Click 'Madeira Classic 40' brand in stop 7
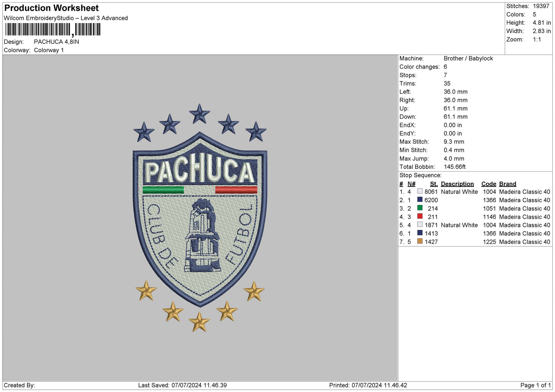Screen dimensions: 555x392 coord(525,242)
